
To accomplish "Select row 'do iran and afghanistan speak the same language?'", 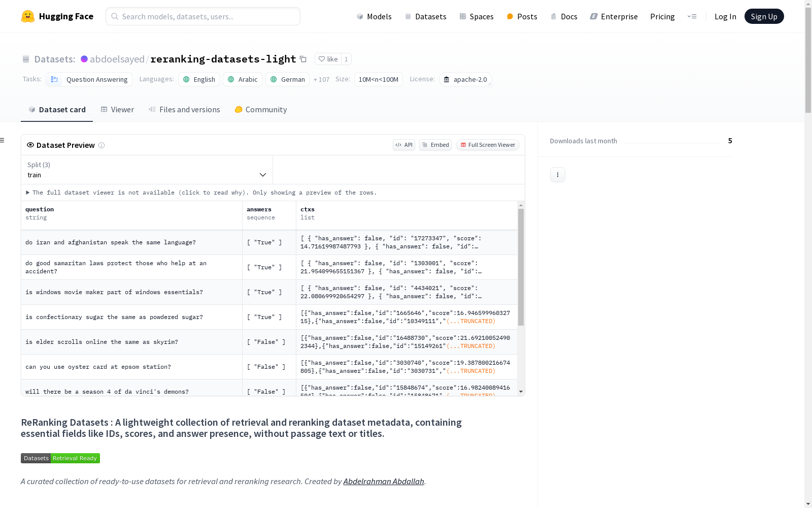I will (269, 242).
